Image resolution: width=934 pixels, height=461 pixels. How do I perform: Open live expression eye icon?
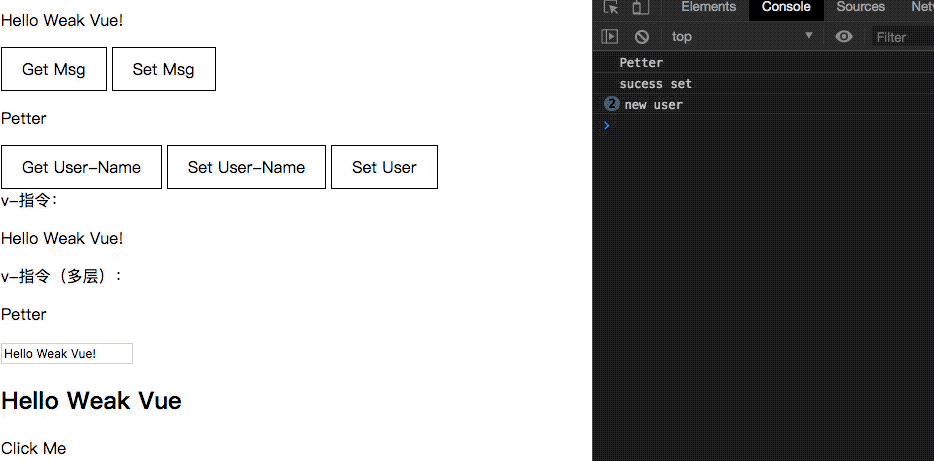pyautogui.click(x=843, y=36)
